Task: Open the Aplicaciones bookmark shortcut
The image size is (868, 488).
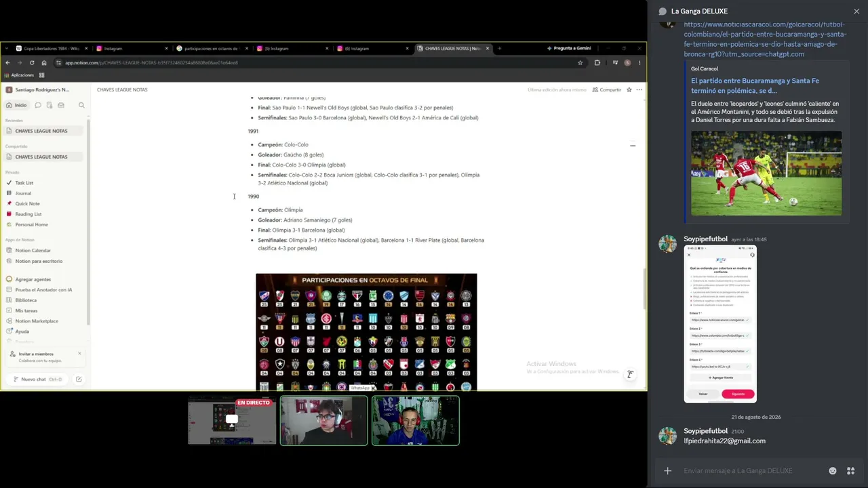Action: (x=18, y=75)
